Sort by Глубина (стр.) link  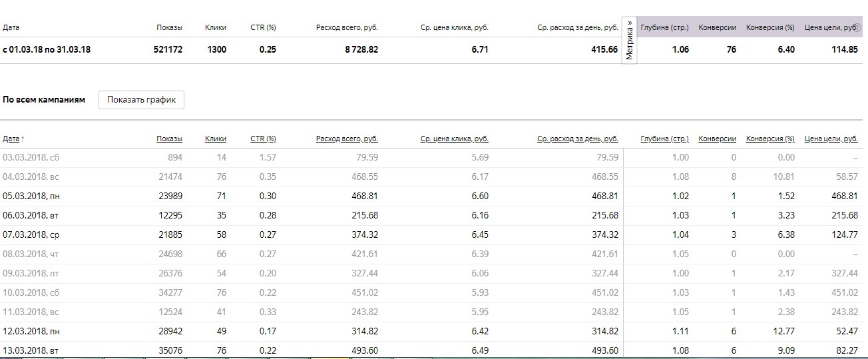pyautogui.click(x=664, y=139)
